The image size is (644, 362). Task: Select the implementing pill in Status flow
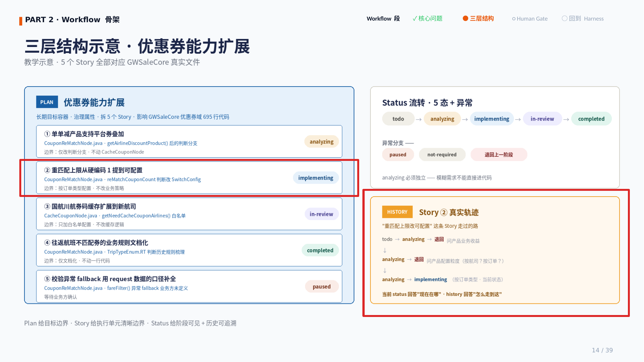492,119
